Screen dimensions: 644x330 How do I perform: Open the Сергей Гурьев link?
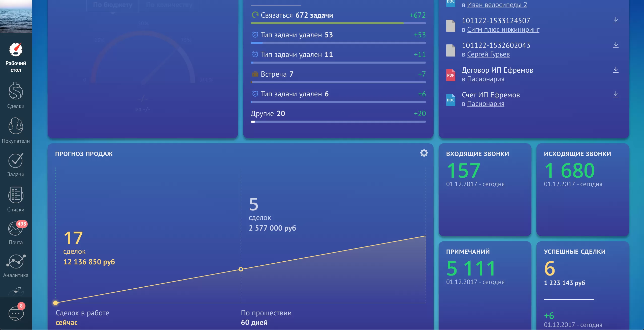[488, 54]
